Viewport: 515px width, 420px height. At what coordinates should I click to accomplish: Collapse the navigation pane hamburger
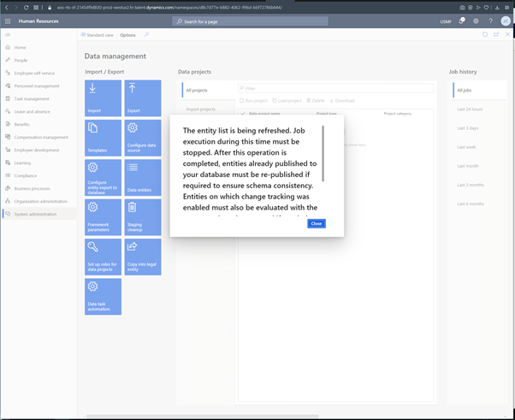[8, 35]
